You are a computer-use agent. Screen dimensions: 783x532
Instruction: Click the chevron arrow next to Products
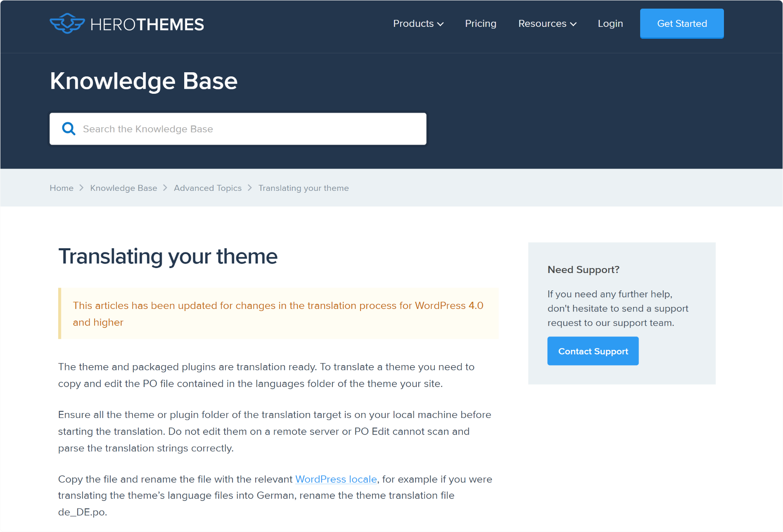click(441, 24)
